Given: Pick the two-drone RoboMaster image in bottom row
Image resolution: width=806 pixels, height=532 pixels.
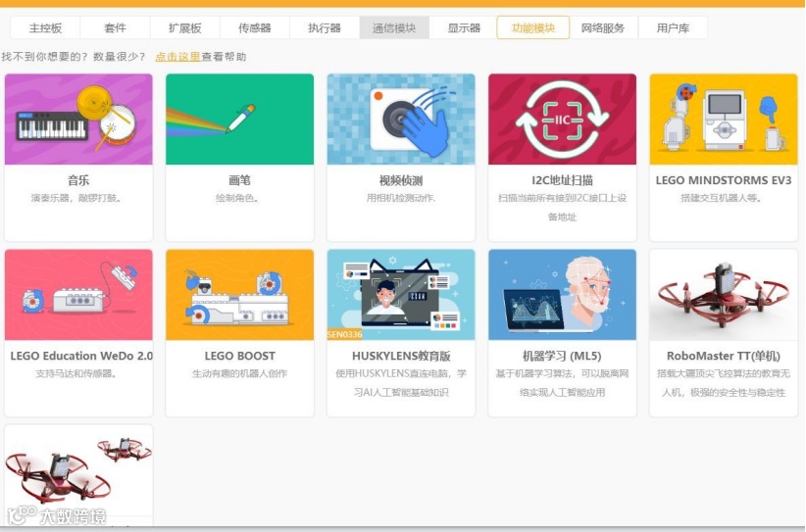Looking at the screenshot, I should click(x=78, y=470).
